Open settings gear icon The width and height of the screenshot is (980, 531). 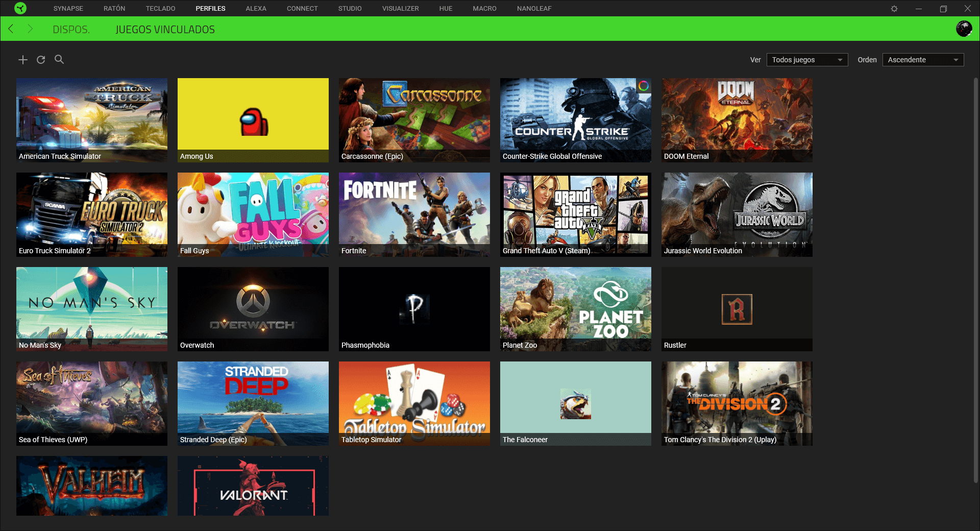pos(894,9)
